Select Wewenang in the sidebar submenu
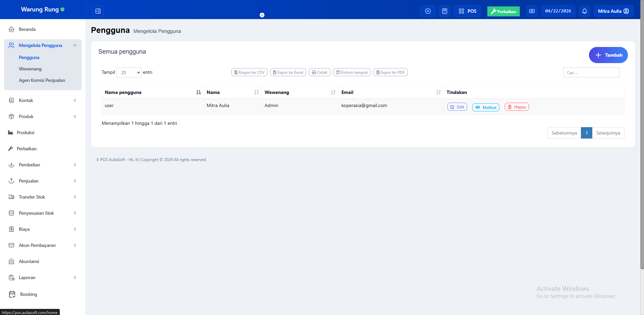This screenshot has height=315, width=644. click(30, 69)
